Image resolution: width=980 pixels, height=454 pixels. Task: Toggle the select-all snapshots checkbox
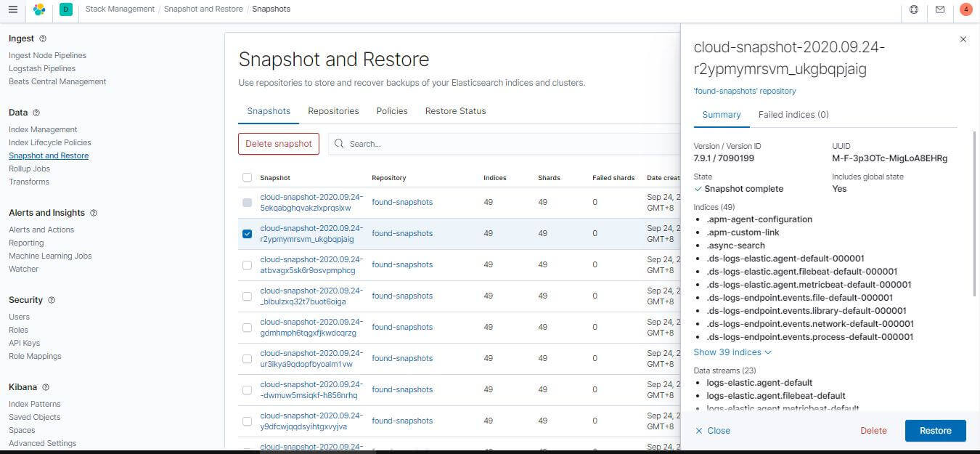click(x=248, y=178)
